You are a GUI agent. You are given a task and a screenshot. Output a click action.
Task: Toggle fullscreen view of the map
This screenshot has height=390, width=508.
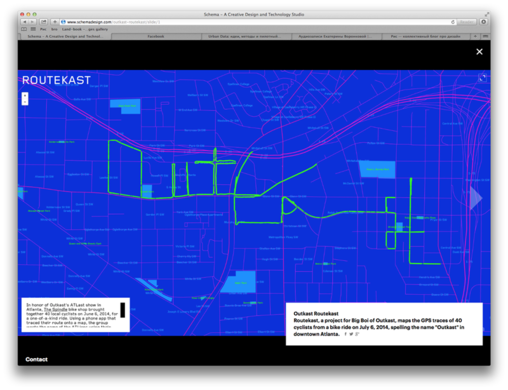point(482,78)
